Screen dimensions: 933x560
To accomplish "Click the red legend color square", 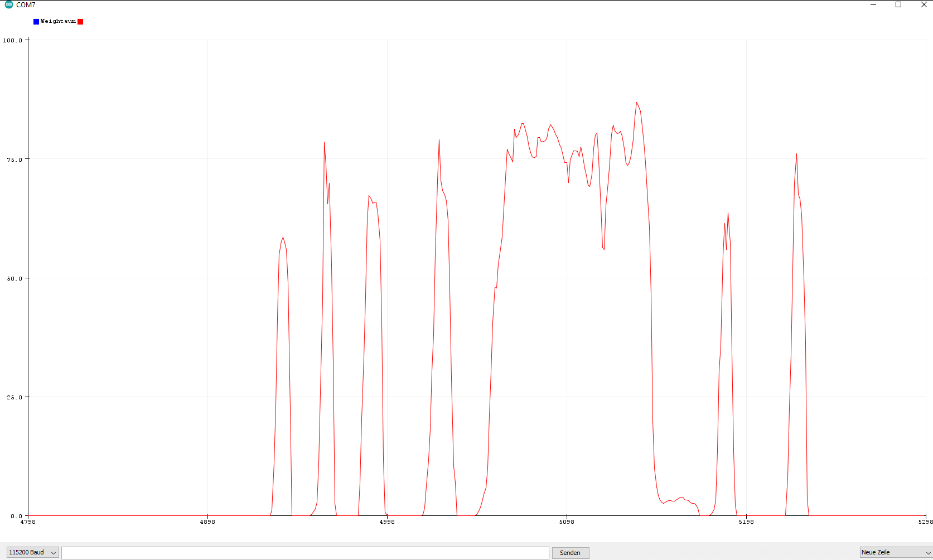I will pyautogui.click(x=80, y=22).
